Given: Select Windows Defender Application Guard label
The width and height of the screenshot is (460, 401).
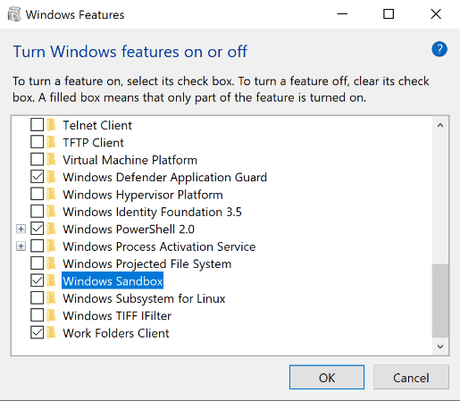Looking at the screenshot, I should click(x=165, y=177).
